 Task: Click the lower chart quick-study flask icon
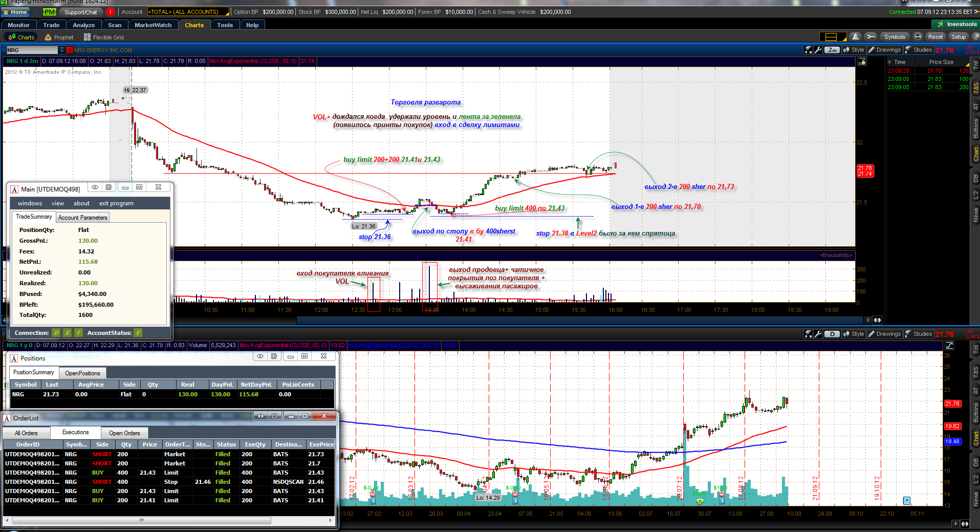[x=809, y=334]
